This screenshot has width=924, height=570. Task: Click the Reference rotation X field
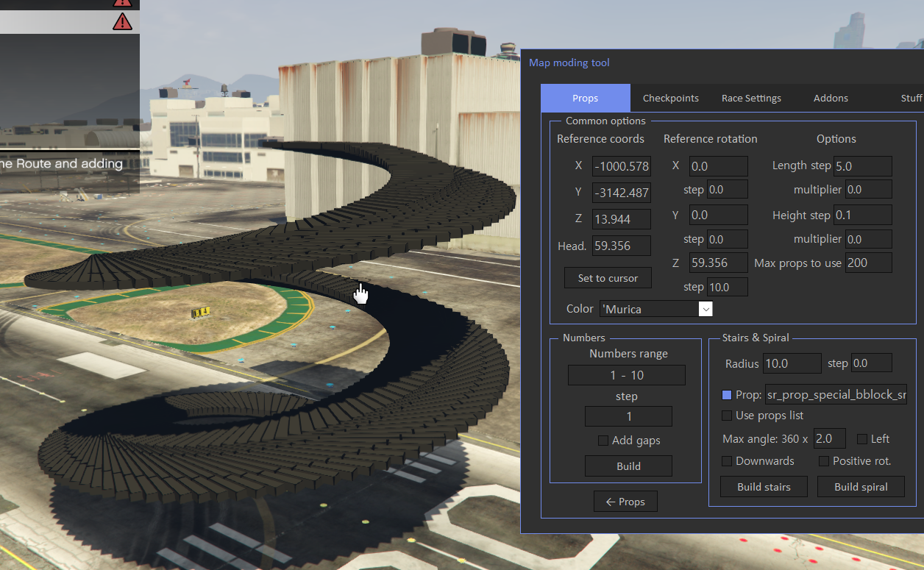[x=719, y=166]
